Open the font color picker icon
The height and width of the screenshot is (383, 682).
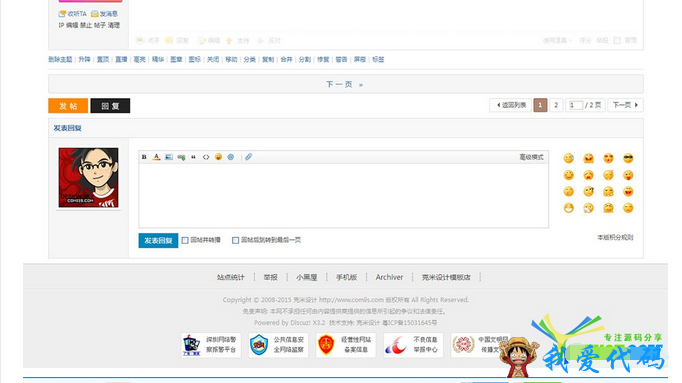click(156, 157)
